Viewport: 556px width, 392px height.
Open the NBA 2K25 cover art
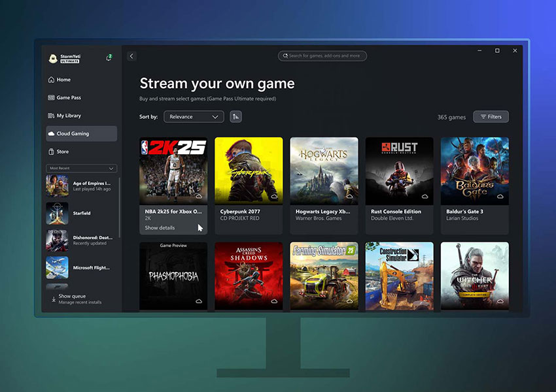173,171
